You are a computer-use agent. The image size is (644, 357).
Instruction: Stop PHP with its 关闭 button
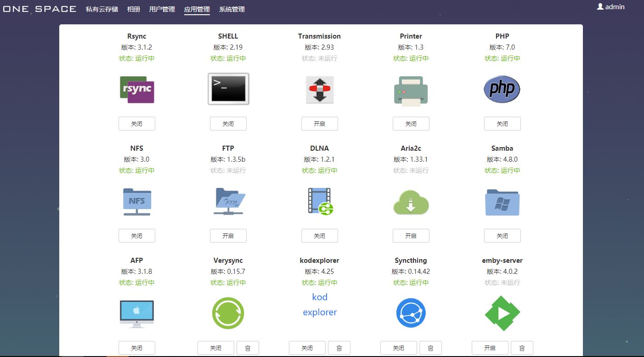tap(503, 124)
